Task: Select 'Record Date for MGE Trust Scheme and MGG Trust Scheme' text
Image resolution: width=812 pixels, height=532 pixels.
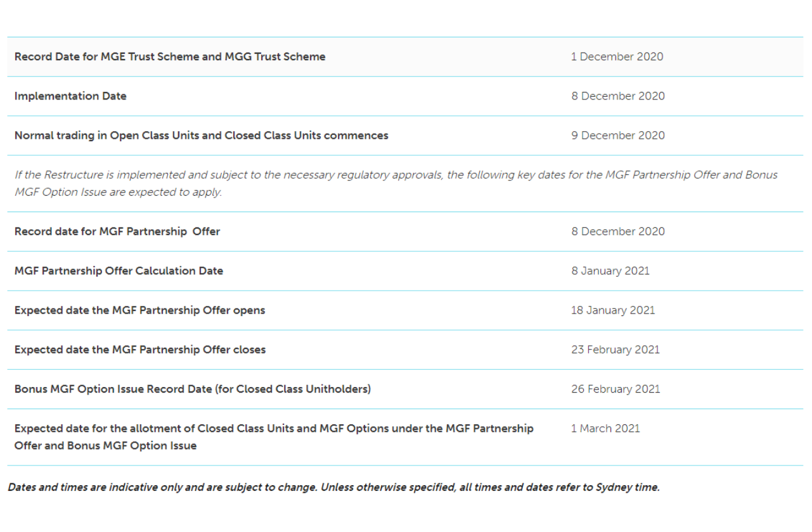Action: tap(170, 56)
